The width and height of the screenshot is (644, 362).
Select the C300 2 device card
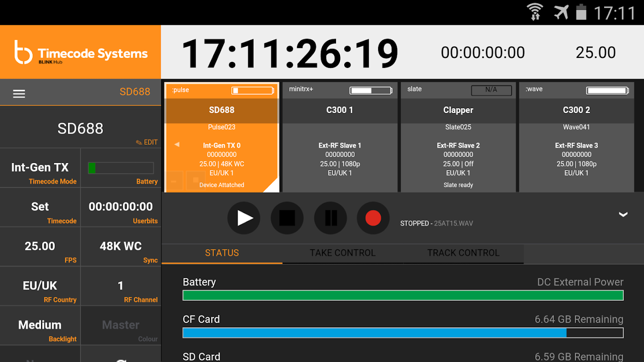[x=577, y=137]
